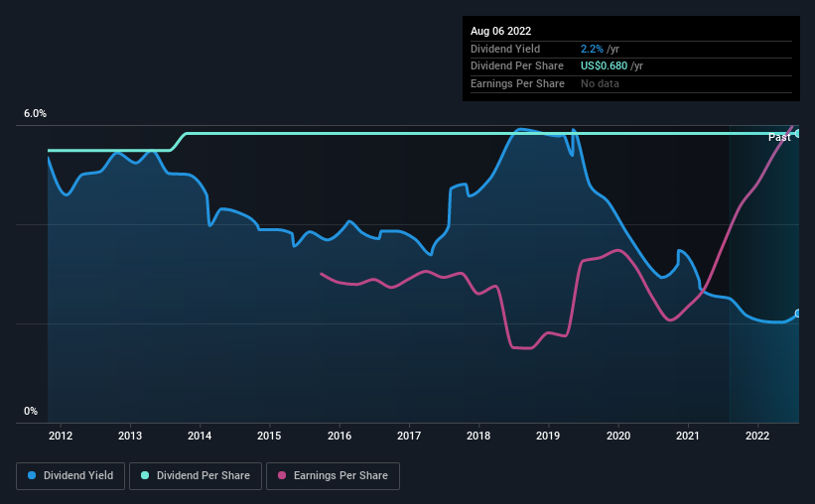Click the 2018 x-axis label
Screen dimensions: 815x504
[x=478, y=436]
